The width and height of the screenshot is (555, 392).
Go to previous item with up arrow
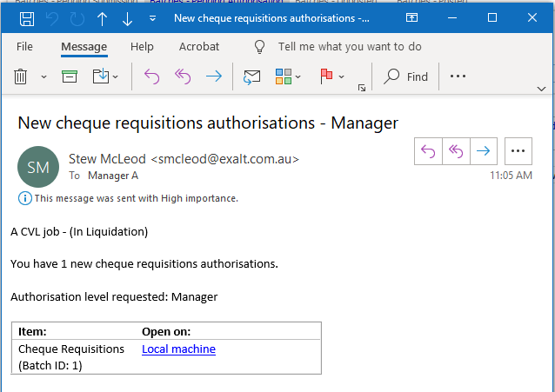tap(103, 18)
